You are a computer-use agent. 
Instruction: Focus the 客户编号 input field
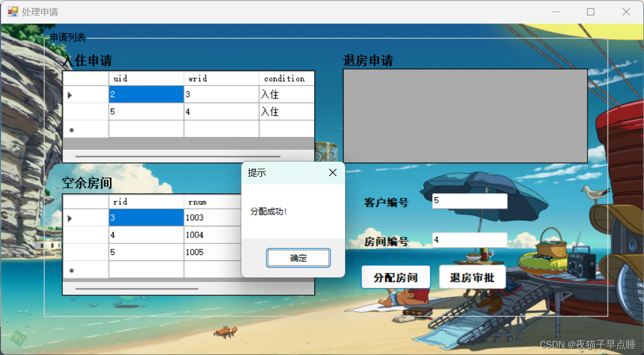(x=470, y=201)
